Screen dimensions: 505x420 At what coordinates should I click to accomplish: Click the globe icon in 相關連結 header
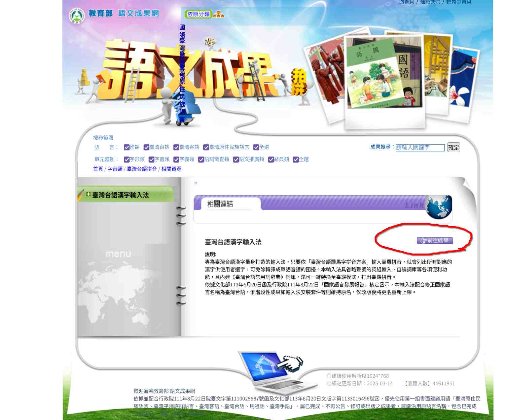coord(438,207)
